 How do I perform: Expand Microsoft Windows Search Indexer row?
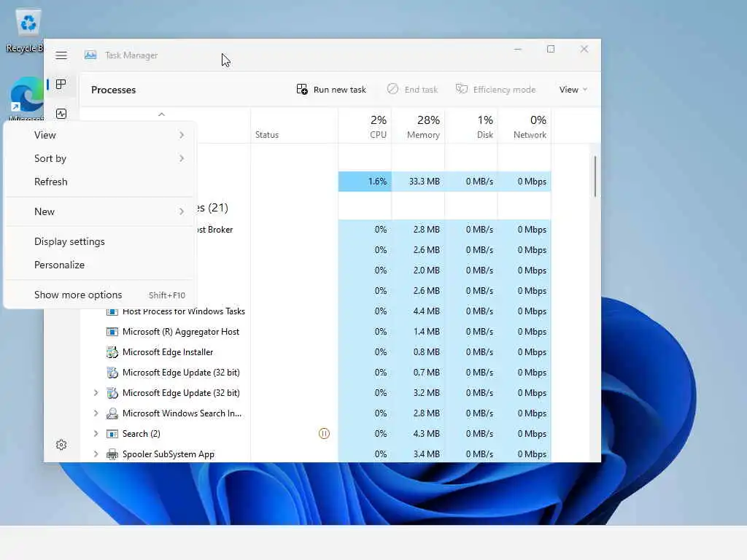96,413
